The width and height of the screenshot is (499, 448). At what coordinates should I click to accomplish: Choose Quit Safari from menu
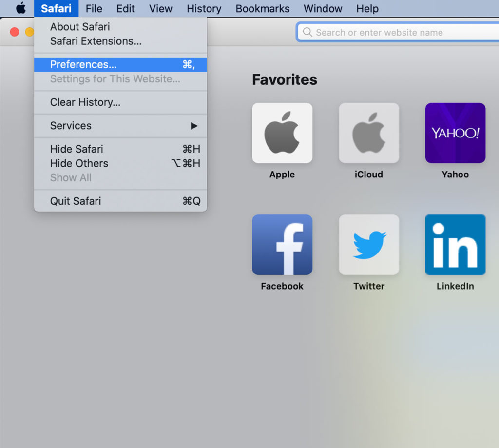coord(120,201)
